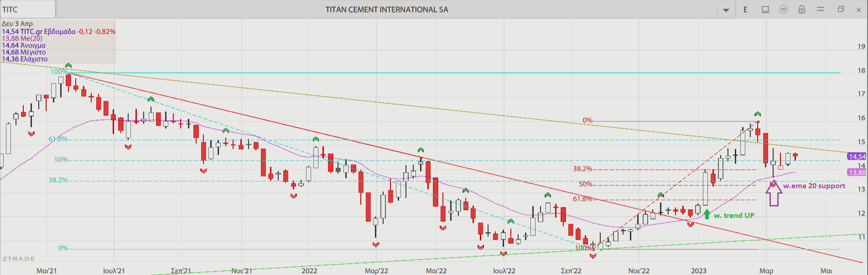
Task: Click the red 38.2% retracement label
Action: (582, 169)
